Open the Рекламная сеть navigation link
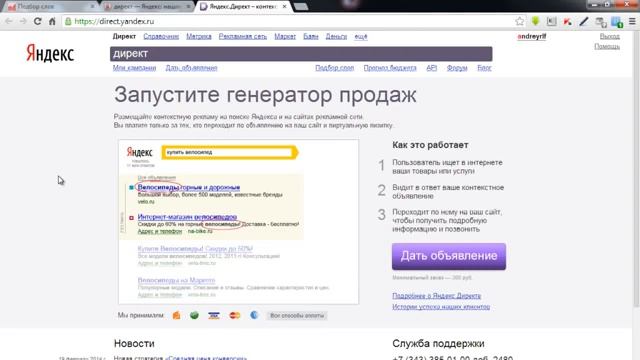Image resolution: width=640 pixels, height=360 pixels. pyautogui.click(x=242, y=36)
